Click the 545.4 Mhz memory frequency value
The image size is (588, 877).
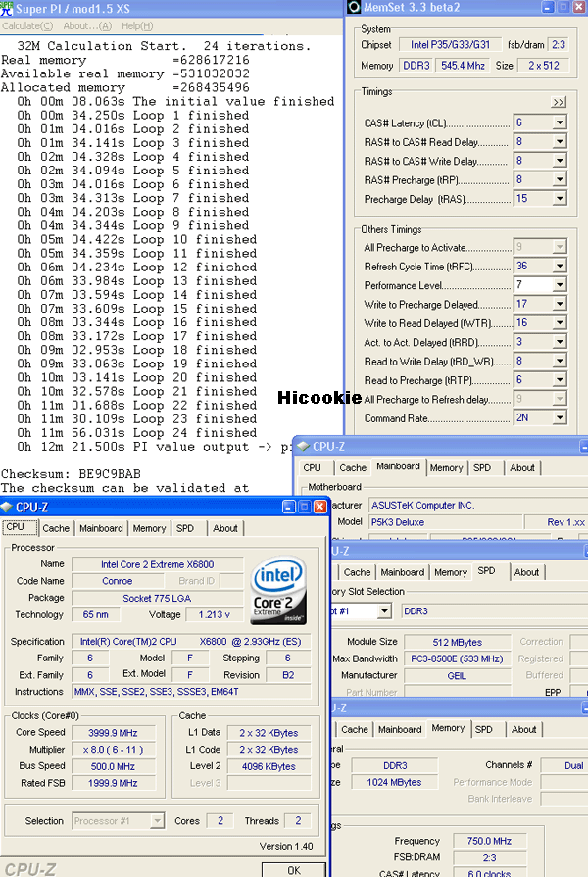click(463, 66)
